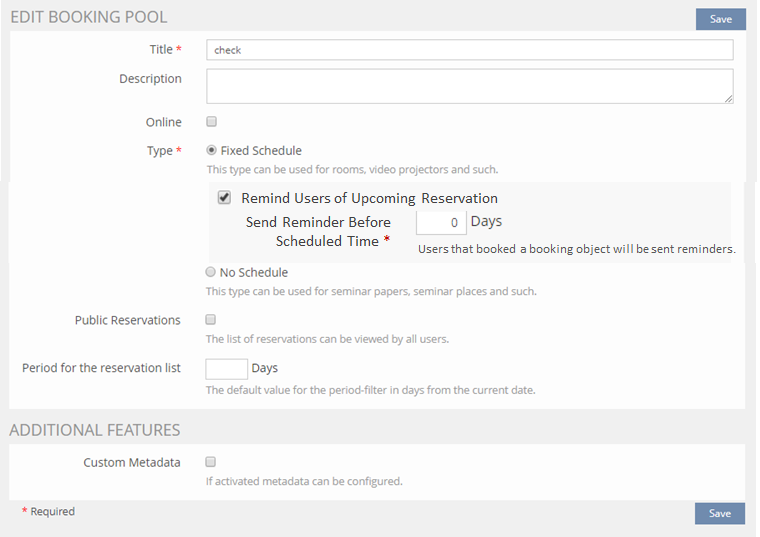The image size is (760, 537).
Task: Click the 'No Schedule' label text
Action: [x=254, y=272]
